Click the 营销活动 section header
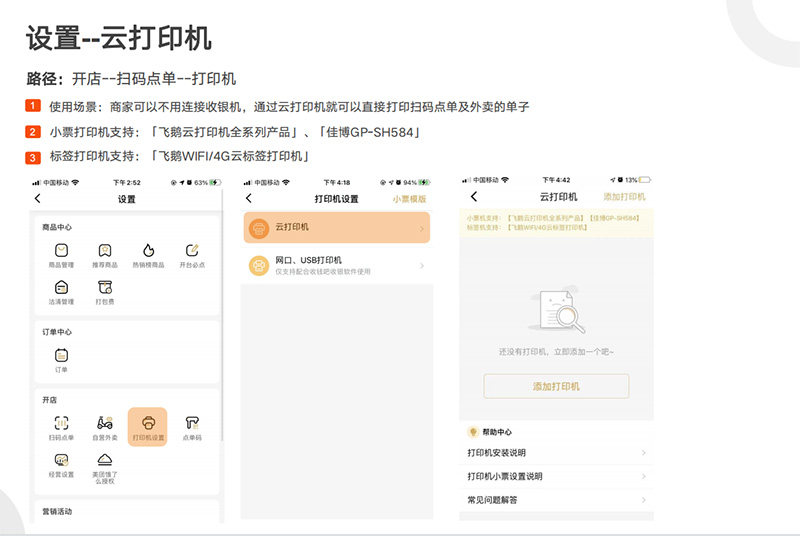 click(57, 512)
